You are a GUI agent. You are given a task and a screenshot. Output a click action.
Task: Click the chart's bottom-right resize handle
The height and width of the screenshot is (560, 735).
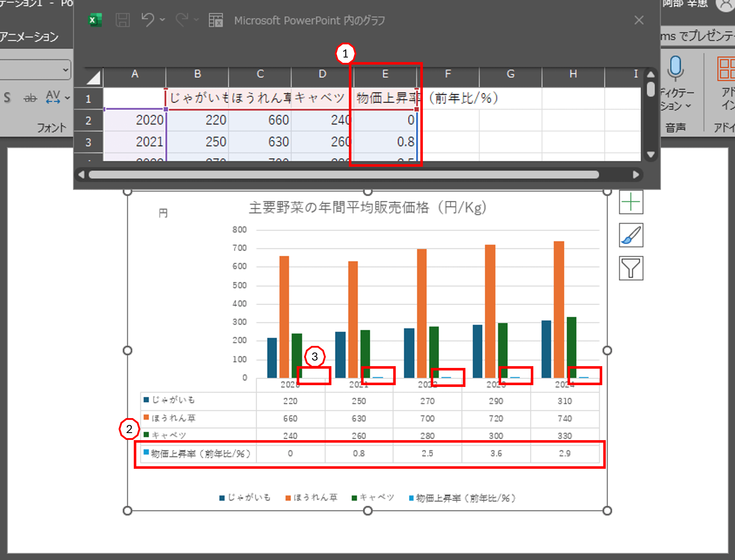pyautogui.click(x=607, y=511)
